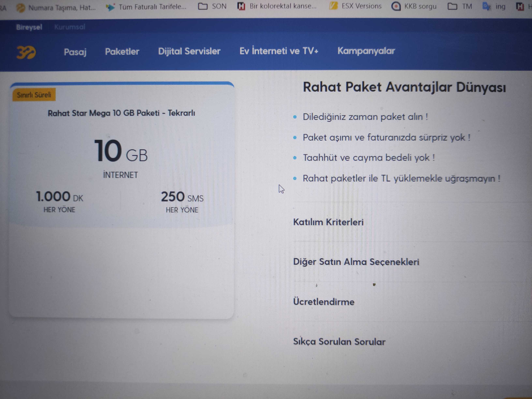Open the Pasaj menu
This screenshot has height=399, width=532.
pyautogui.click(x=75, y=52)
